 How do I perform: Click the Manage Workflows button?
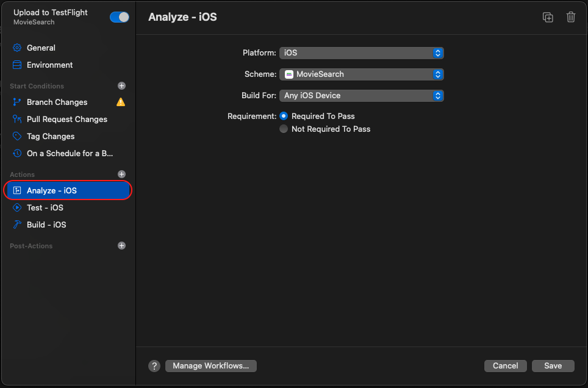pos(211,366)
